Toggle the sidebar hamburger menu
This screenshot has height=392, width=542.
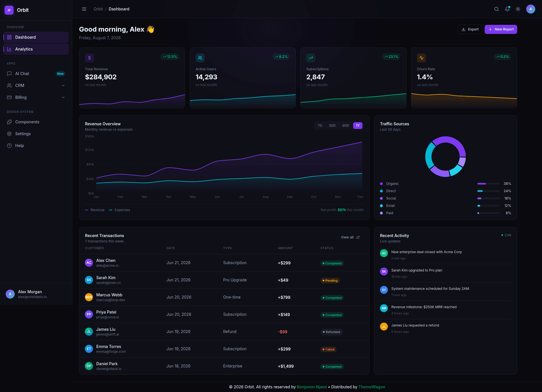tap(84, 9)
